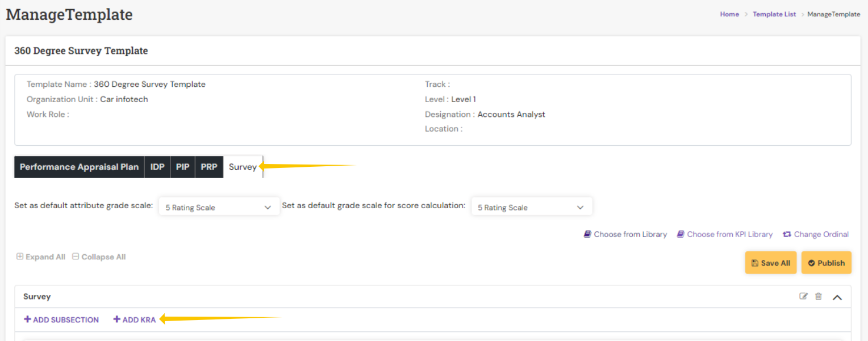Viewport: 868px width, 341px height.
Task: Switch to Performance Appraisal Plan tab
Action: tap(79, 167)
